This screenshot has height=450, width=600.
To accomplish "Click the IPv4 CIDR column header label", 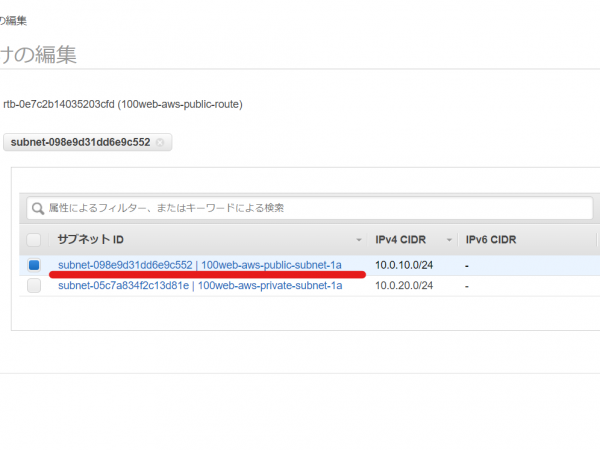I will coord(400,240).
